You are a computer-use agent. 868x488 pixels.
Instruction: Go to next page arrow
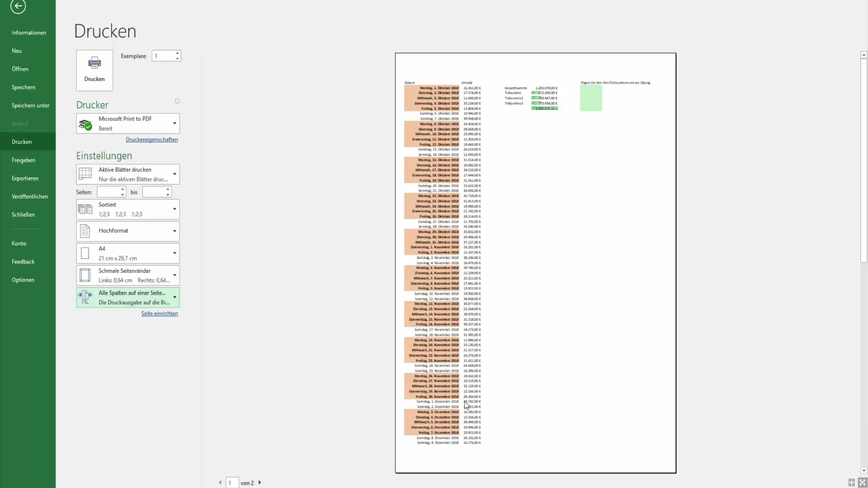[x=260, y=483]
